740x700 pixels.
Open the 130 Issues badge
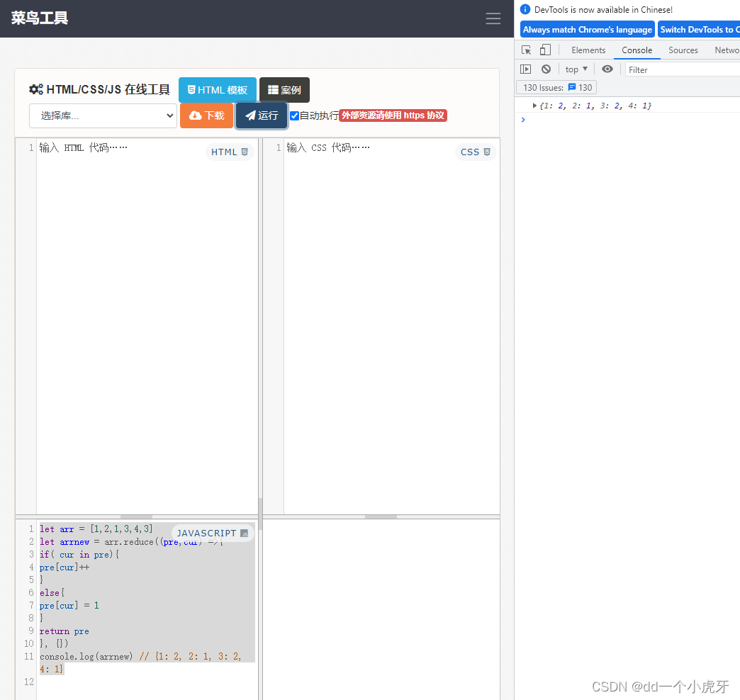(557, 87)
